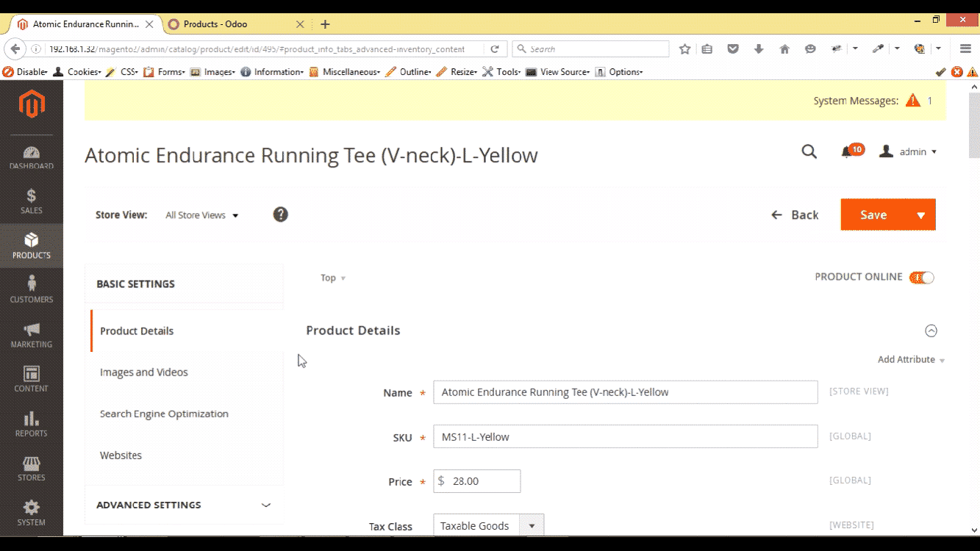Click the help question mark icon
980x551 pixels.
click(280, 215)
